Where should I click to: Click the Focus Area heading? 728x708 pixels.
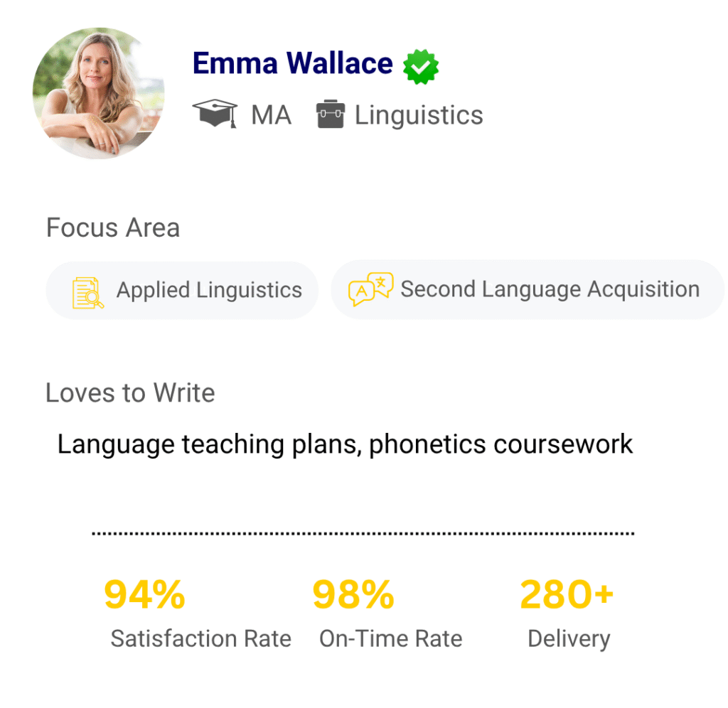click(112, 228)
